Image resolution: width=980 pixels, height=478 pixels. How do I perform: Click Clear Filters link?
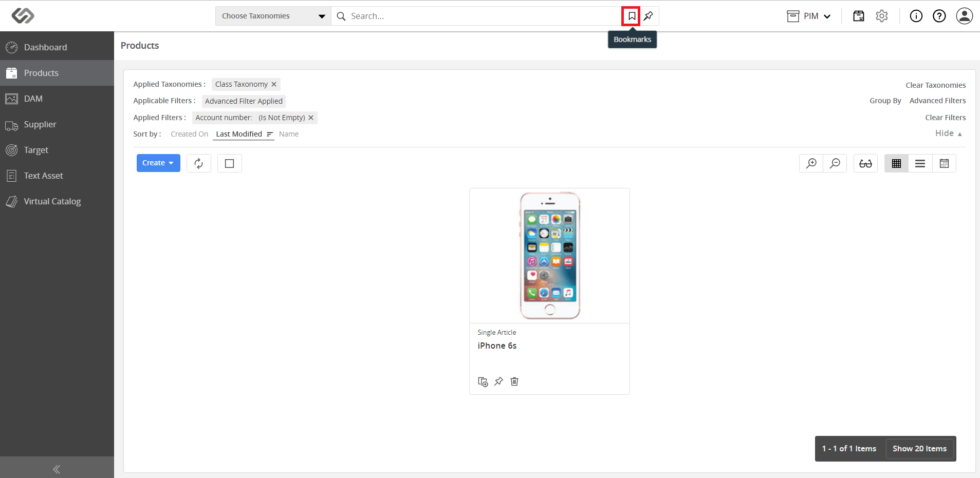pyautogui.click(x=945, y=118)
